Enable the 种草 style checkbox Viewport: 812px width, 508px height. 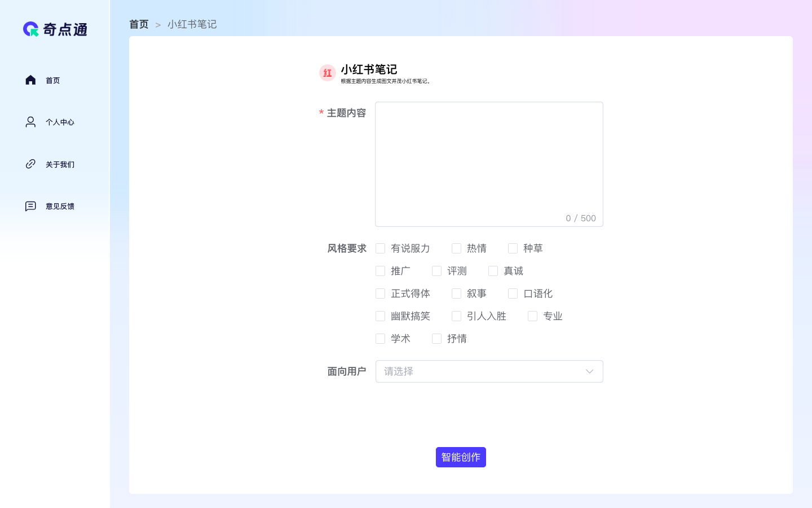tap(513, 248)
